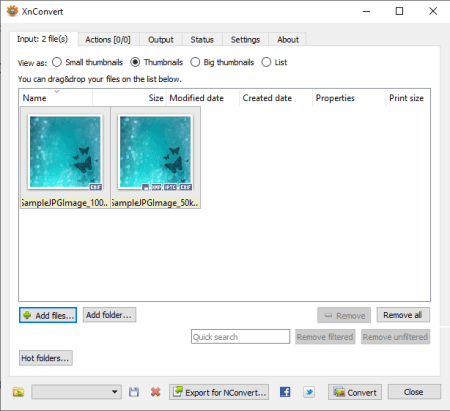Open the Twitter share icon
The width and height of the screenshot is (450, 411).
(309, 392)
